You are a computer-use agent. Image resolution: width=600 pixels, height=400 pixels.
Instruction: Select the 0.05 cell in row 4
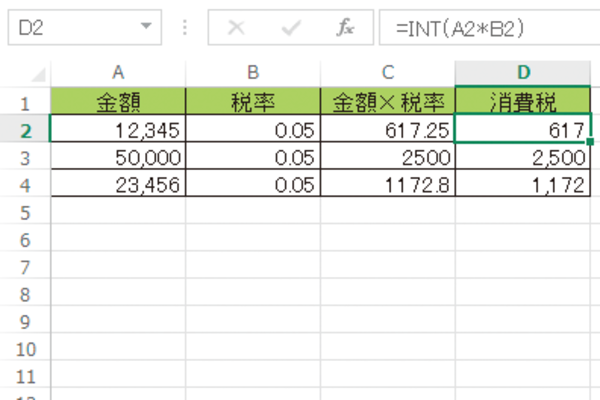pos(253,183)
